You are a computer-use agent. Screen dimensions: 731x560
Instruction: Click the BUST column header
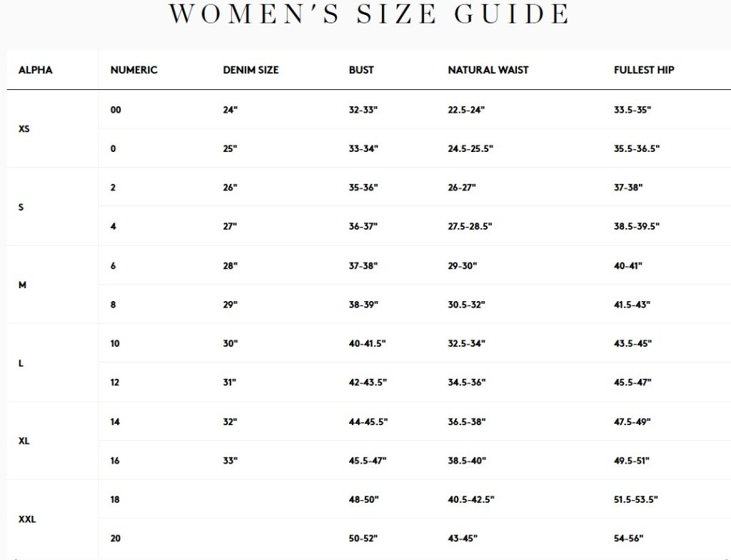[361, 70]
